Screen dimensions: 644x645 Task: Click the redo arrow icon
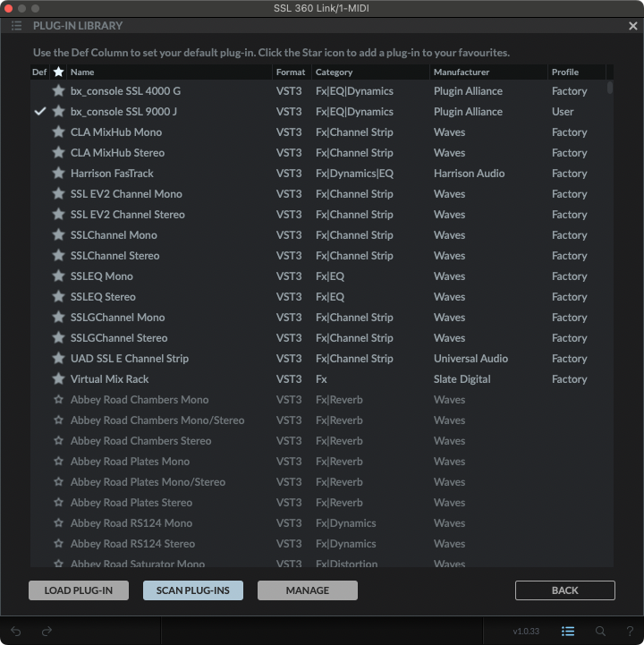point(47,631)
